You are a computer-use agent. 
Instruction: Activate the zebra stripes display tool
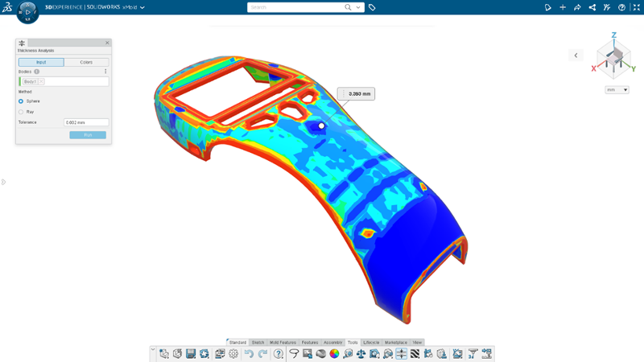[x=415, y=353]
